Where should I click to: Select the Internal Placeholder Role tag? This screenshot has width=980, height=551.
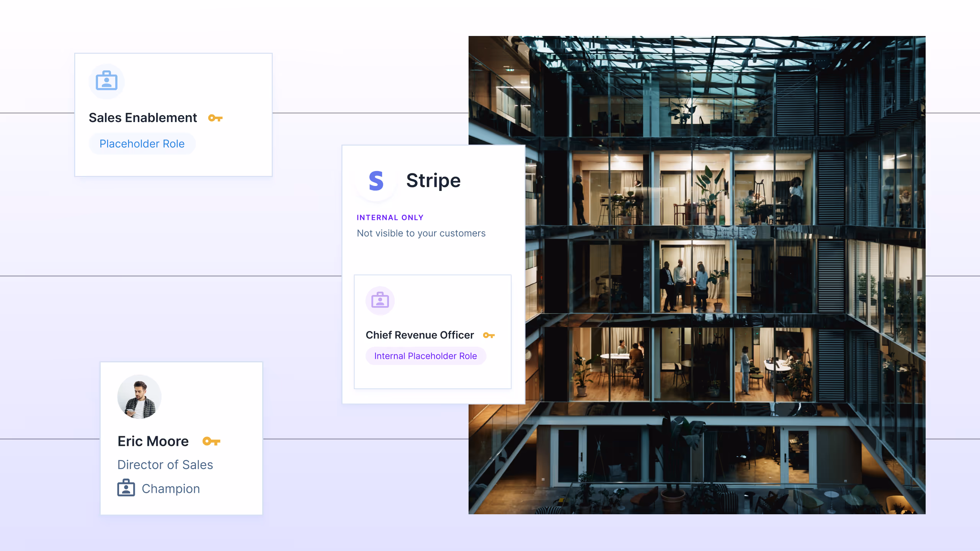point(425,356)
